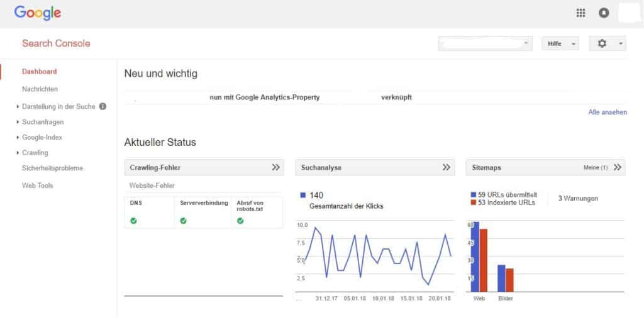This screenshot has height=325, width=644.
Task: Click the blue Bilder bar in sitemaps chart
Action: coord(501,278)
